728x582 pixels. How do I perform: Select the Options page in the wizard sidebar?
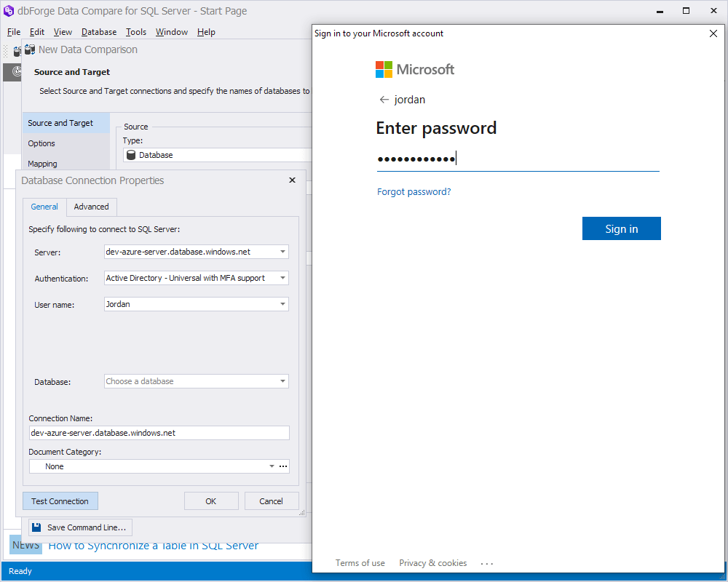41,143
